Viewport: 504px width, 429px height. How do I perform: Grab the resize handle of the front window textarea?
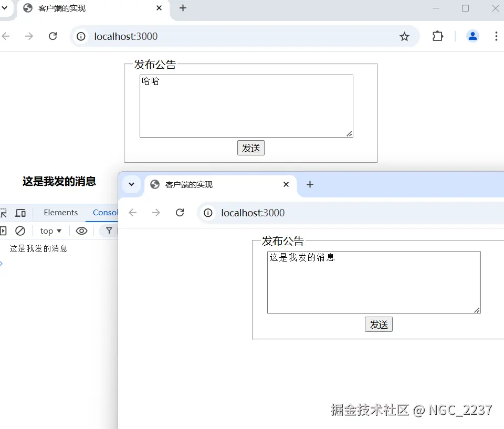click(477, 310)
